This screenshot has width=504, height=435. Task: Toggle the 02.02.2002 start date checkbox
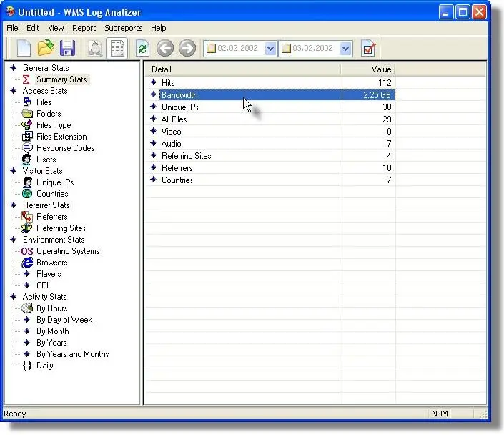pyautogui.click(x=211, y=48)
